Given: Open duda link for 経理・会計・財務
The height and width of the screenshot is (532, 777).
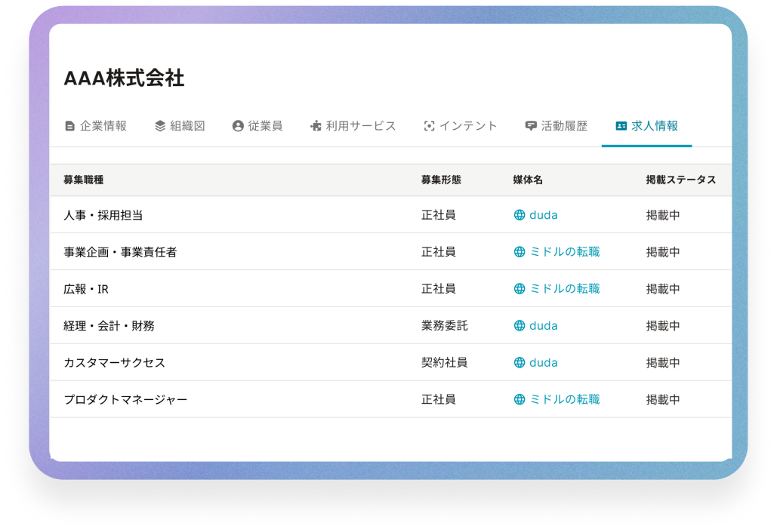Looking at the screenshot, I should 543,326.
